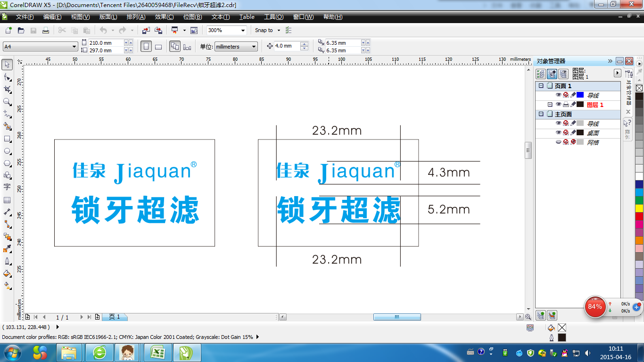Select the Dimension tool
644x362 pixels.
(7, 212)
